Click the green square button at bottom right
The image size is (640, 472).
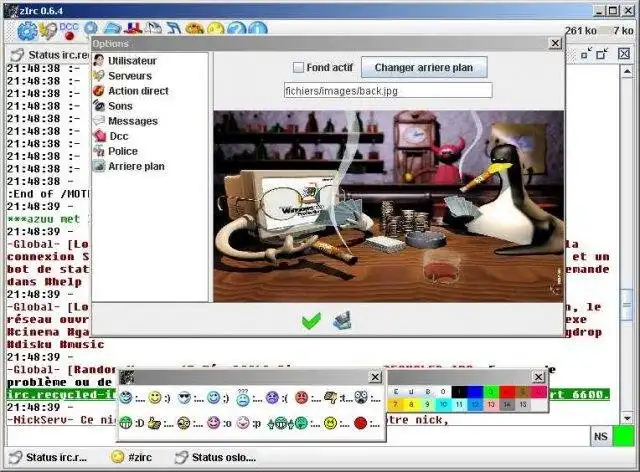pyautogui.click(x=623, y=436)
